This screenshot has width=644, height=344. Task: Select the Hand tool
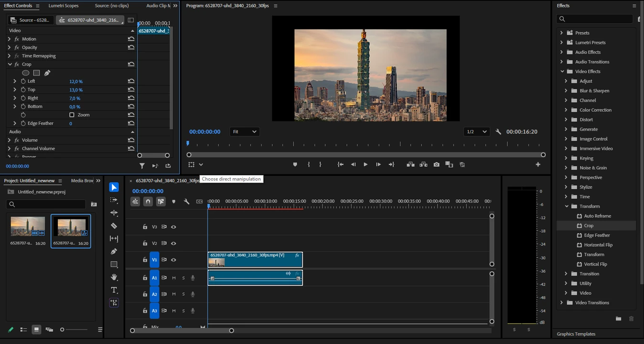[114, 277]
